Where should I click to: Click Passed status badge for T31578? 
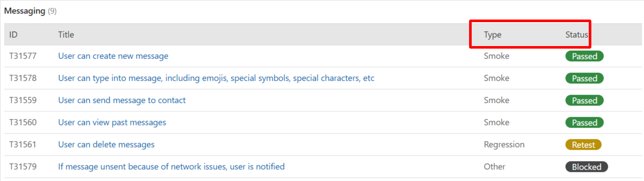[584, 79]
